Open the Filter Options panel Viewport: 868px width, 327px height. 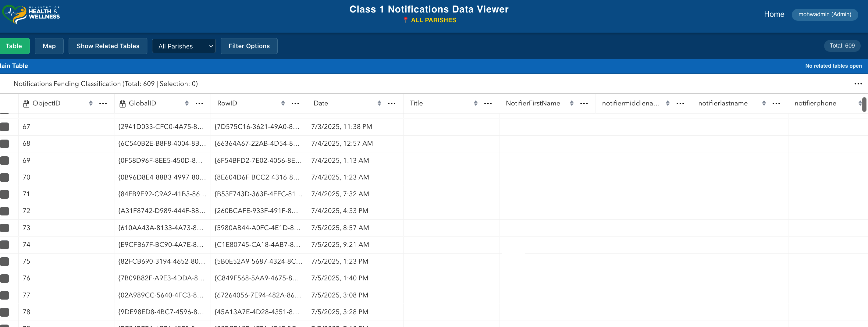tap(249, 46)
